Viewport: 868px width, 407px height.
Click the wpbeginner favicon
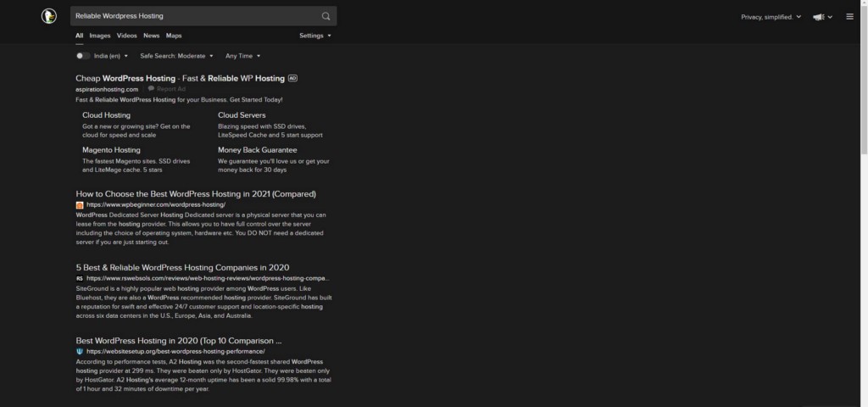[80, 205]
